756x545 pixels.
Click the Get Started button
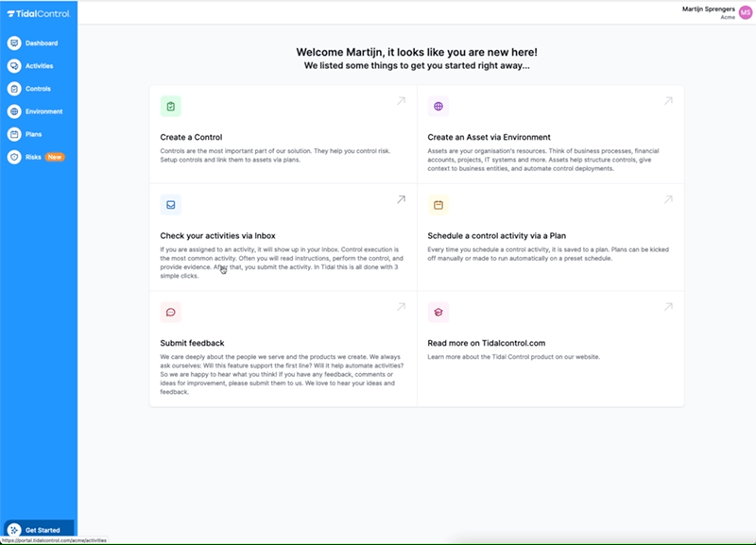(x=38, y=531)
